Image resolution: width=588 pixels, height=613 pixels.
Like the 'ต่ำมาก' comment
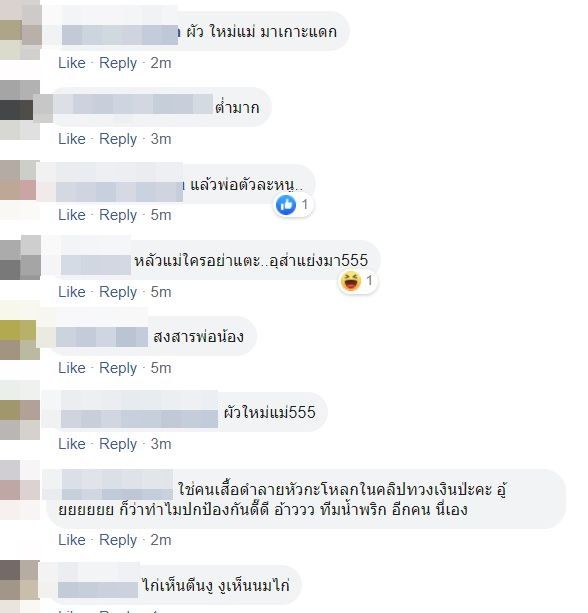coord(72,139)
